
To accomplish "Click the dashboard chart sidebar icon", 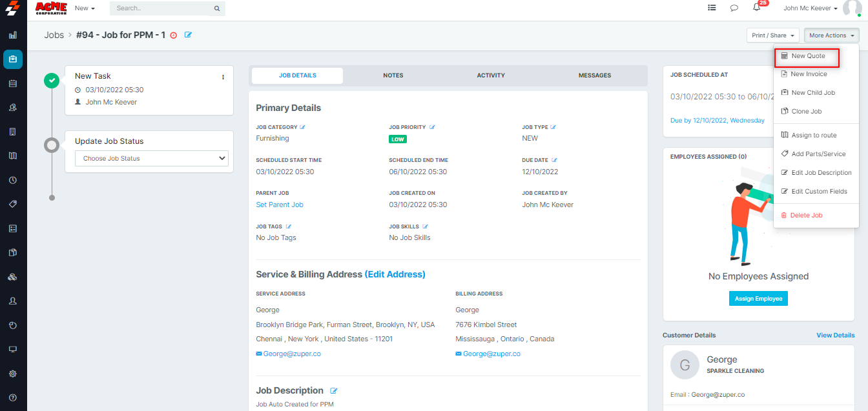I will tap(13, 35).
